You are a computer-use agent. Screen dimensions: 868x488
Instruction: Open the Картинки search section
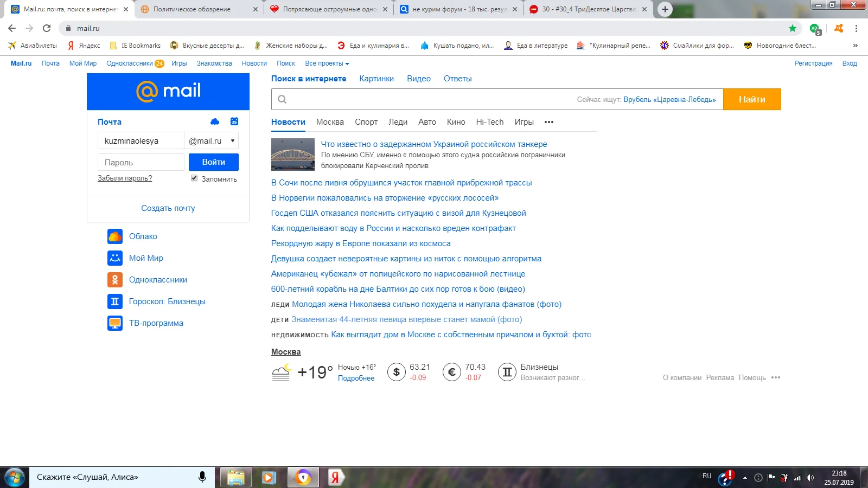pos(376,78)
